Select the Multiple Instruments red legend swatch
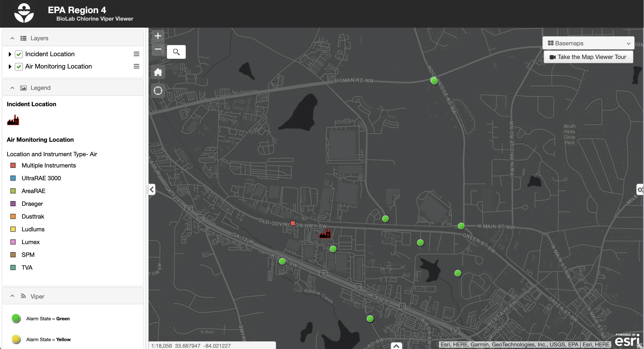This screenshot has width=644, height=349. pos(13,165)
